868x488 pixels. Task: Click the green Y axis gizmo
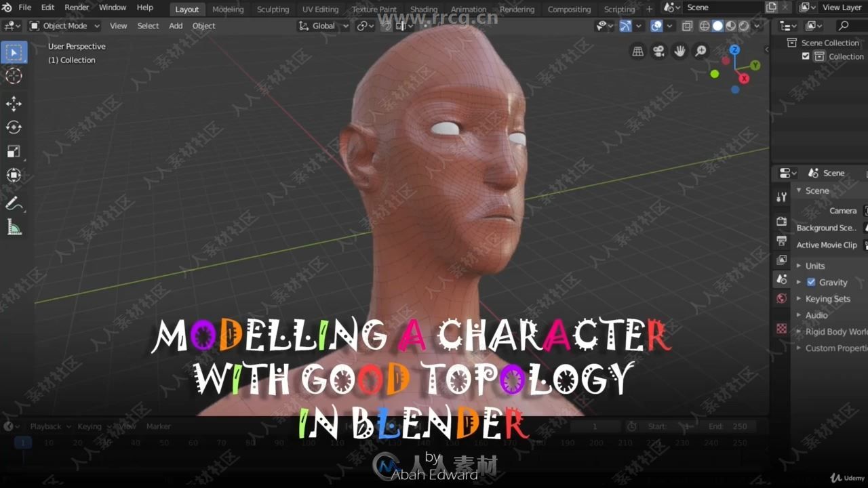pyautogui.click(x=755, y=65)
